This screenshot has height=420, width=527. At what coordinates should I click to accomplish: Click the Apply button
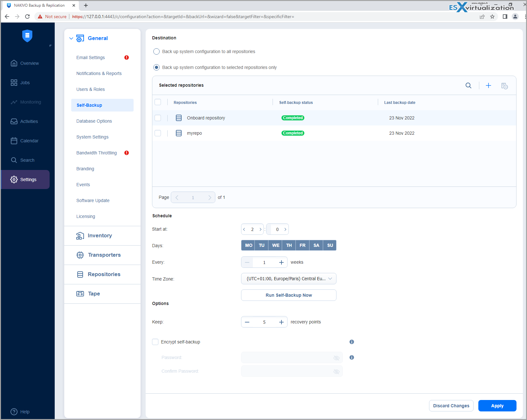497,406
